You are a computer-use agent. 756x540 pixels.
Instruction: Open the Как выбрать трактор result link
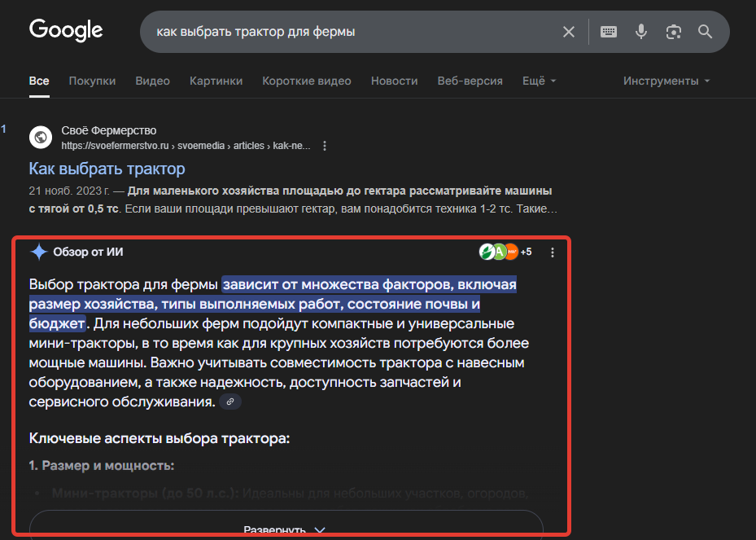click(107, 168)
